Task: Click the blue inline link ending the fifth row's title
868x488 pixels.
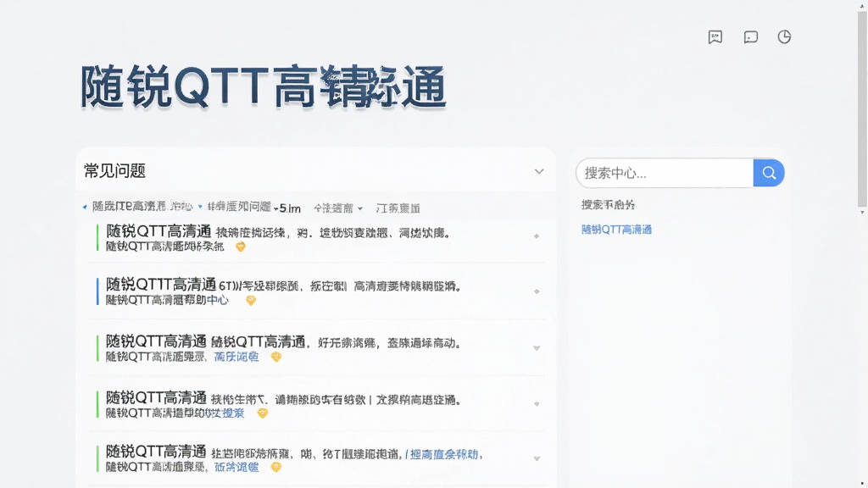Action: pyautogui.click(x=442, y=454)
